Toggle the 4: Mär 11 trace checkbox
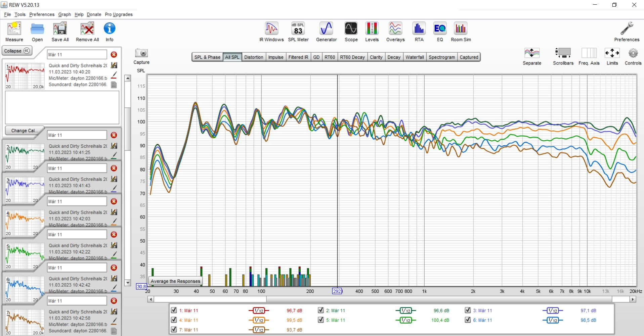 (x=174, y=320)
